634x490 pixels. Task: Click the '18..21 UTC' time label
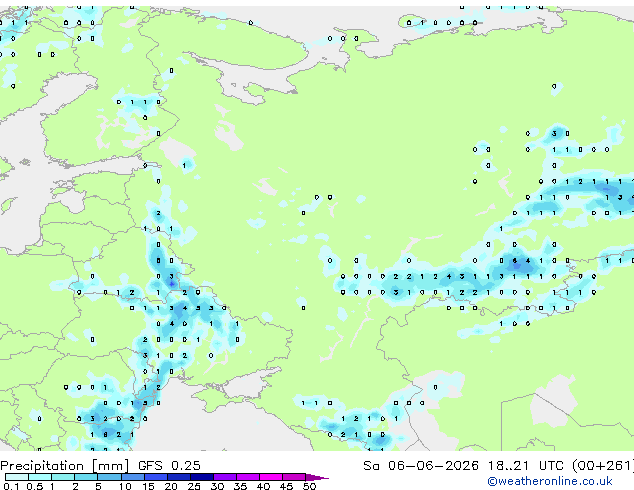click(525, 466)
